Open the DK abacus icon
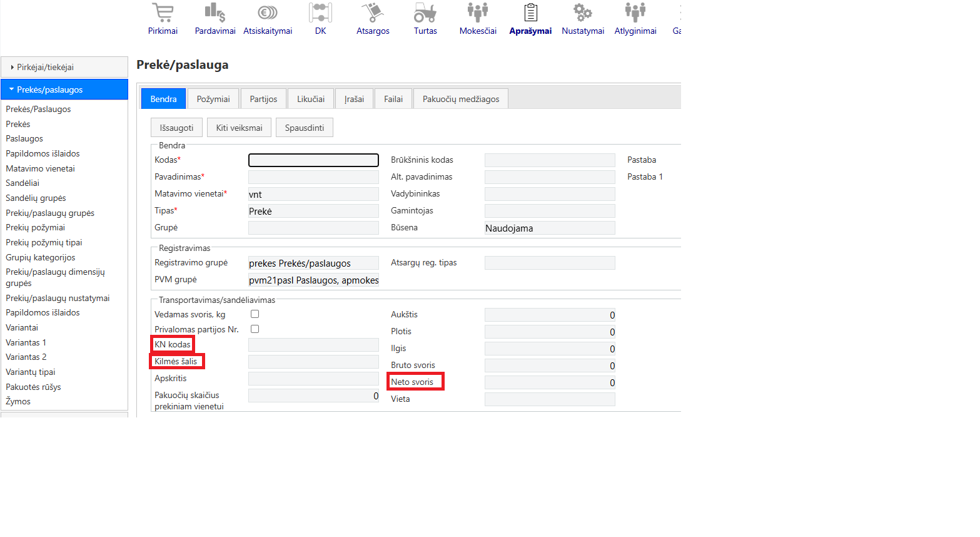This screenshot has width=980, height=537. [320, 13]
